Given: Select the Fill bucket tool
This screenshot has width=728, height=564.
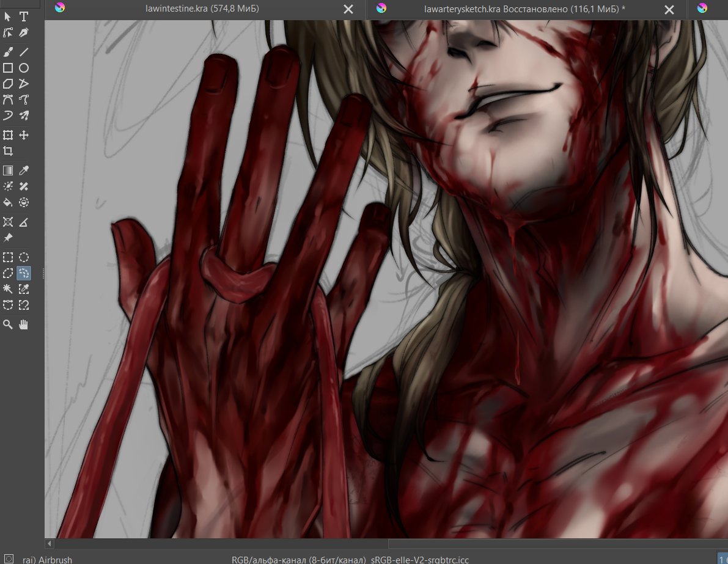Looking at the screenshot, I should [x=8, y=202].
